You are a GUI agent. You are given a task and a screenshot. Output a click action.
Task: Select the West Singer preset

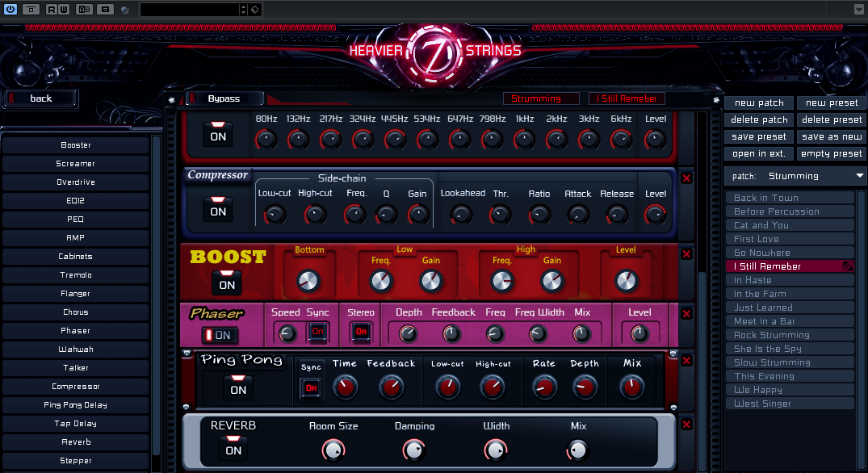[790, 404]
